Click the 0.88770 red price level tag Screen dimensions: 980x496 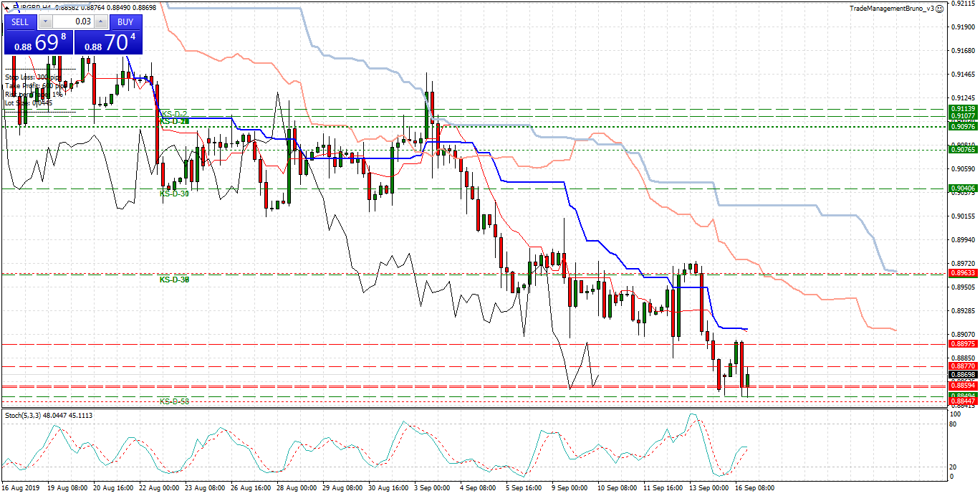961,366
